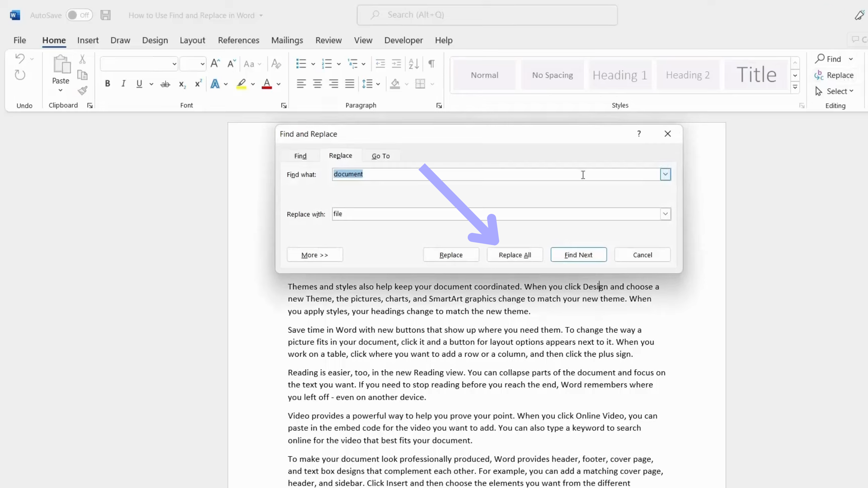Switch to the Insert ribbon tab
The width and height of the screenshot is (868, 488).
[x=88, y=40]
